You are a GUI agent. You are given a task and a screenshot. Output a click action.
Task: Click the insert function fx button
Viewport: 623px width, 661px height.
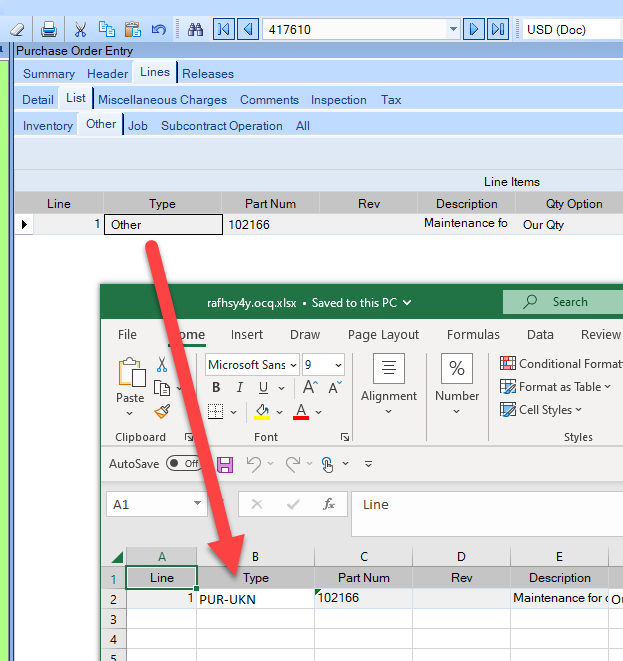(x=328, y=504)
